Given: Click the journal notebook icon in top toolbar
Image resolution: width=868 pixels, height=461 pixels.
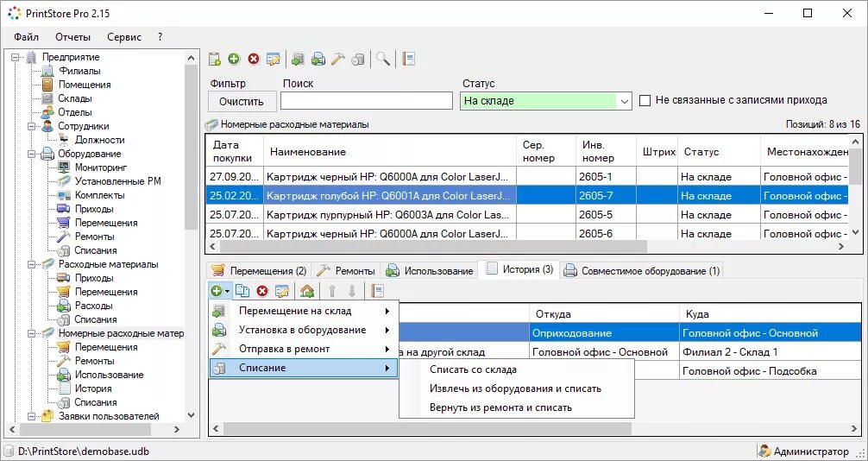Looking at the screenshot, I should tap(408, 59).
